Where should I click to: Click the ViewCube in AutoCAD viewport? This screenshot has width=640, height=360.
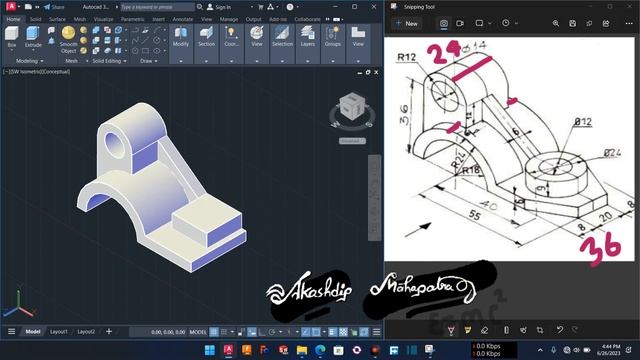352,108
